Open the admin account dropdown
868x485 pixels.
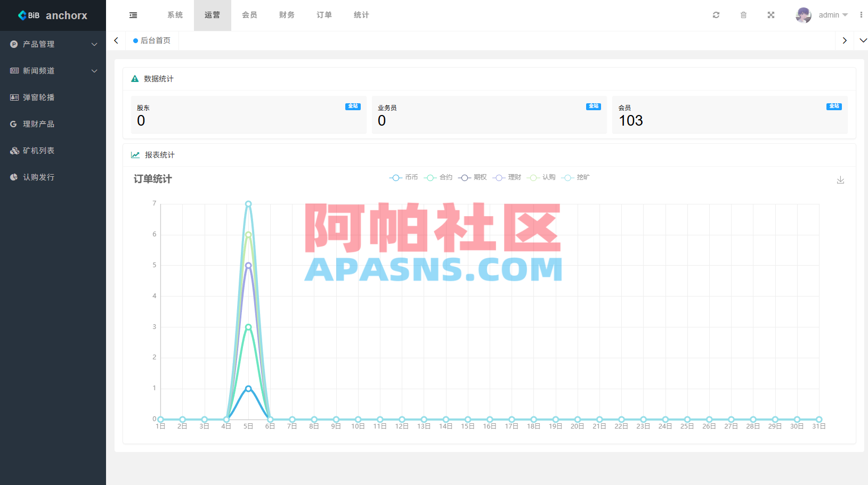tap(833, 15)
